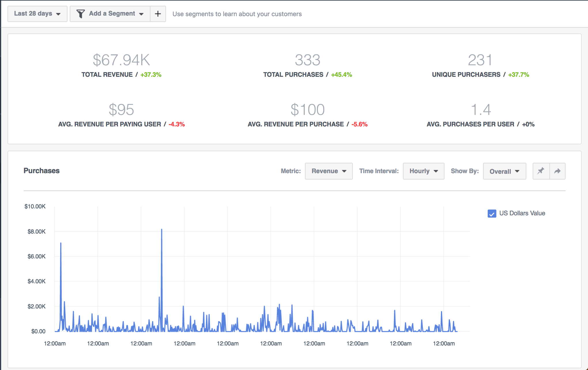Screen dimensions: 588x370
Task: Click the $0.00 y-axis label
Action: (x=38, y=331)
